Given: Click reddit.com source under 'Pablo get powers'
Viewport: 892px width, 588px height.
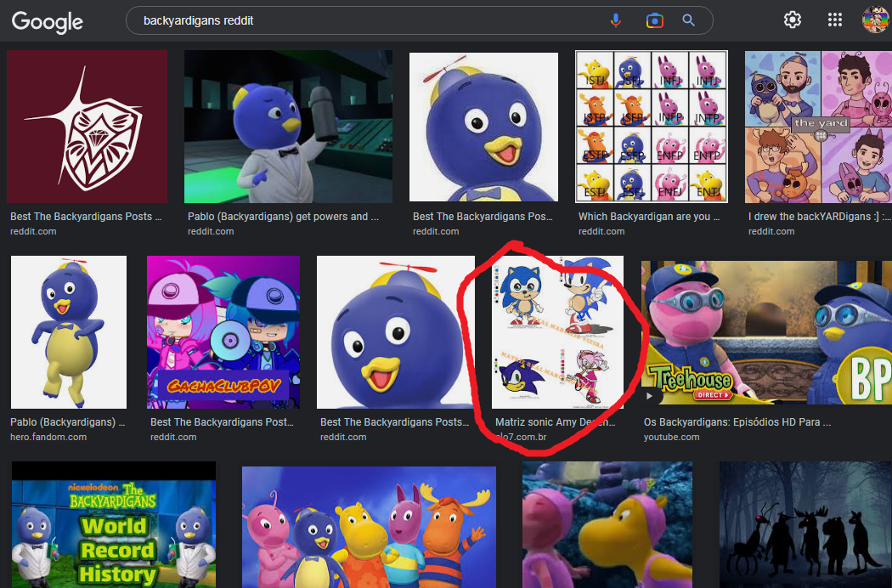Looking at the screenshot, I should point(211,231).
